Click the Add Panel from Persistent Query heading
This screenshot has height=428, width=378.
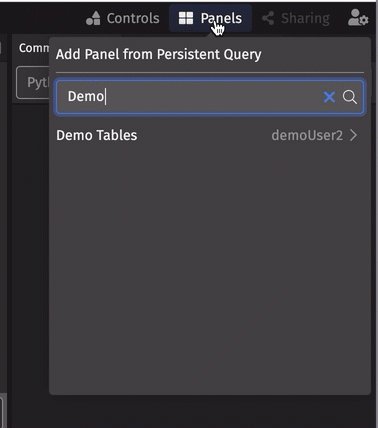tap(159, 54)
